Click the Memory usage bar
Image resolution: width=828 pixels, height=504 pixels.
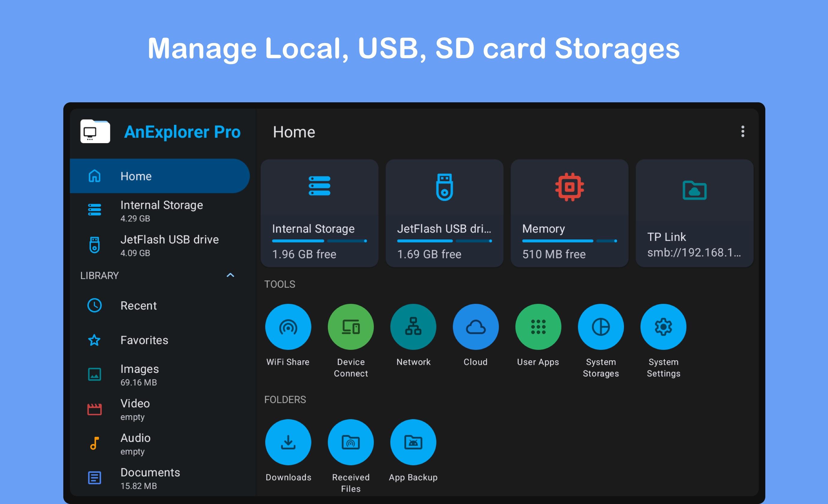click(569, 241)
